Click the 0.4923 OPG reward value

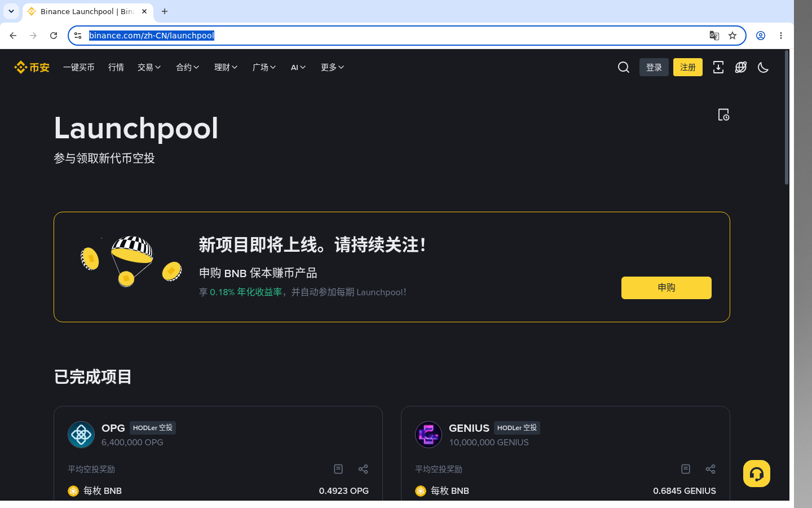point(344,491)
